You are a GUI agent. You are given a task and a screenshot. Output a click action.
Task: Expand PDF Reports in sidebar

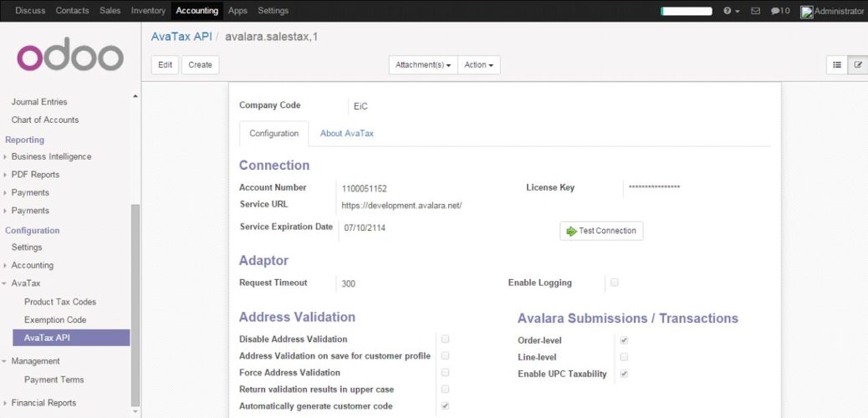[35, 175]
